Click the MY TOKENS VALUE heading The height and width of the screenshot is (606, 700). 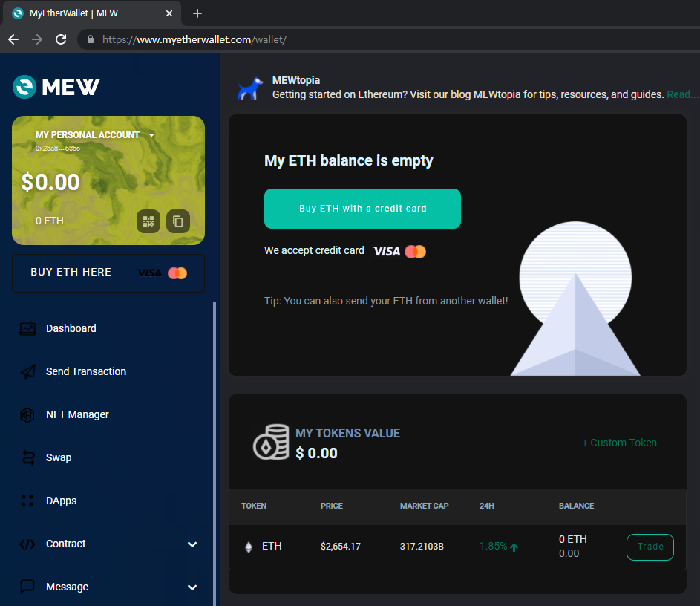point(347,433)
